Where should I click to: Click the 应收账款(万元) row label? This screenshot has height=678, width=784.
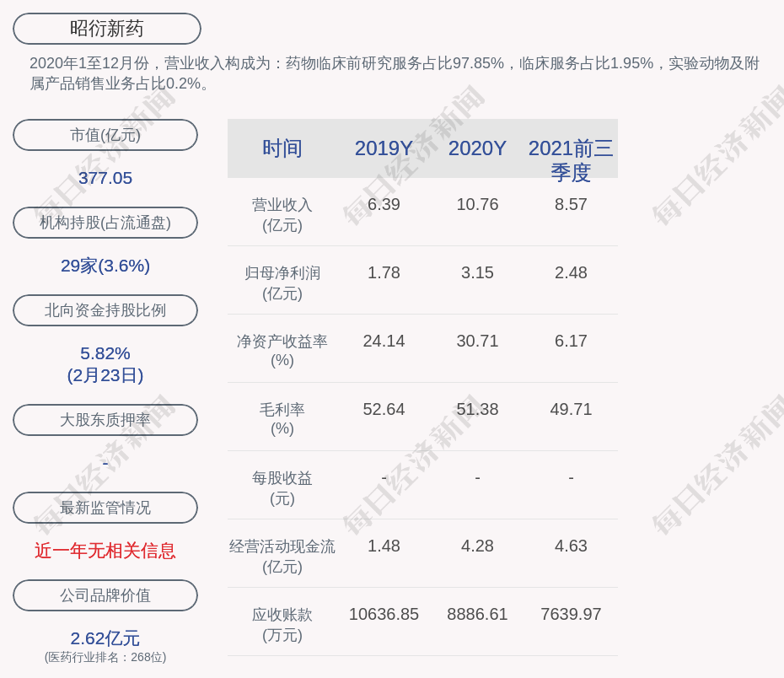[x=282, y=625]
